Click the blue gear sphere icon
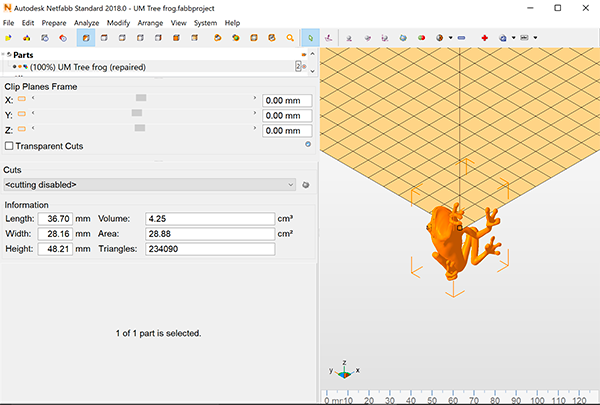 [x=503, y=38]
